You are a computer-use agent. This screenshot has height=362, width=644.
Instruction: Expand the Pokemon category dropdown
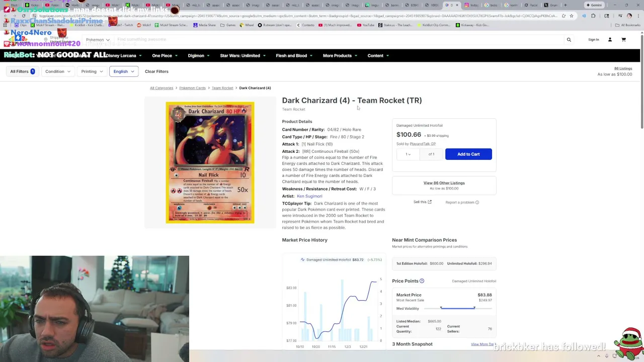[97, 40]
